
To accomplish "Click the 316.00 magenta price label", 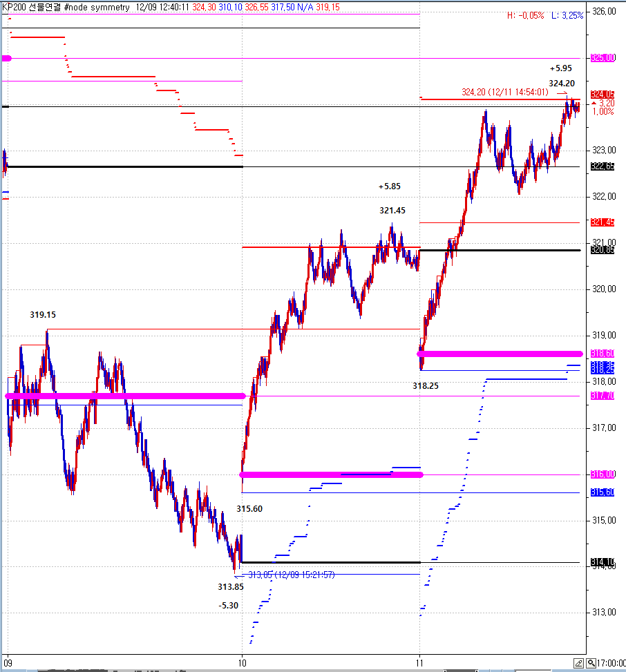I will pyautogui.click(x=603, y=474).
